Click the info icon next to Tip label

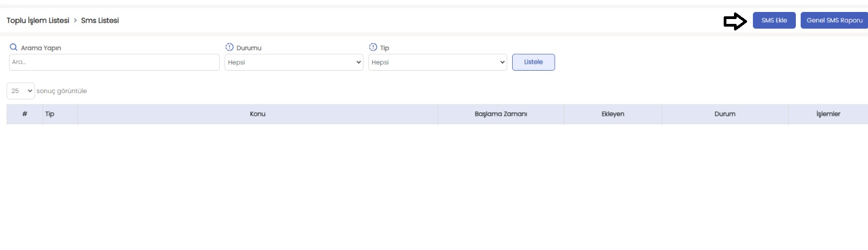[373, 47]
